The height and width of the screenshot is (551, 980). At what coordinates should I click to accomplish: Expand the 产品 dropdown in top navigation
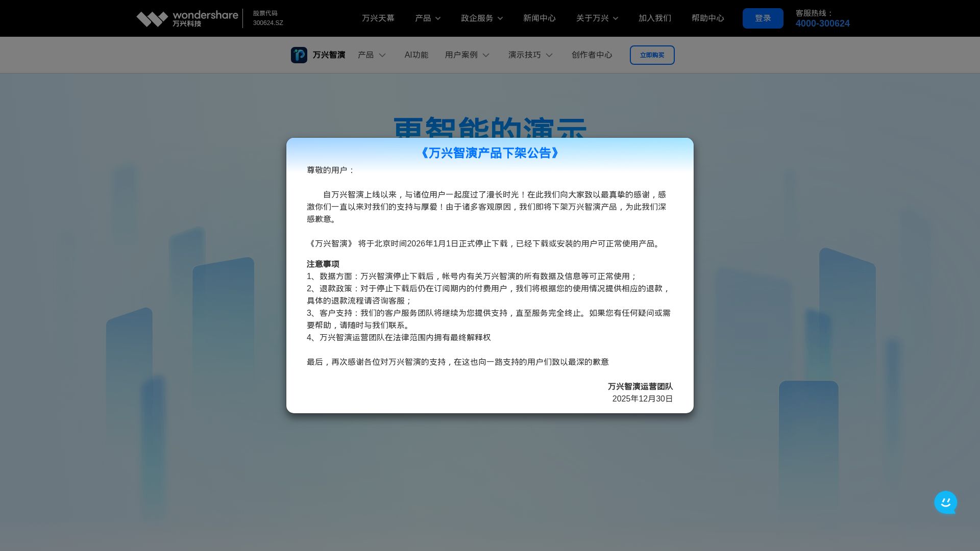click(428, 18)
